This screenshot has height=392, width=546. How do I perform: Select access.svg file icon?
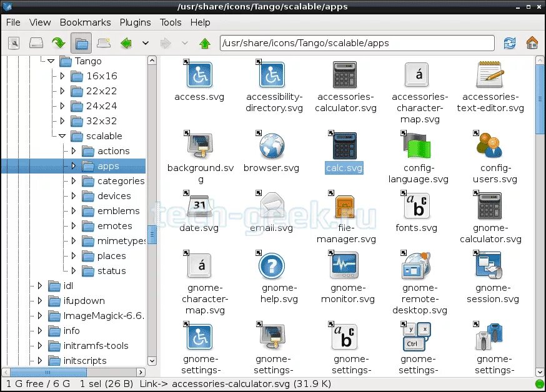(199, 74)
